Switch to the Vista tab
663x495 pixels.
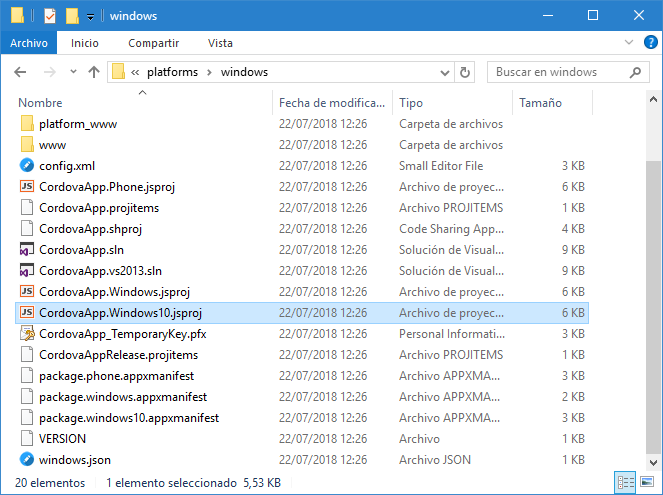click(x=220, y=43)
